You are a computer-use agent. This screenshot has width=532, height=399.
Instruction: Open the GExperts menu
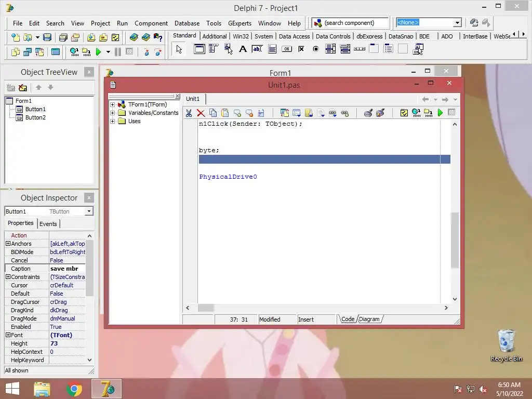(240, 23)
